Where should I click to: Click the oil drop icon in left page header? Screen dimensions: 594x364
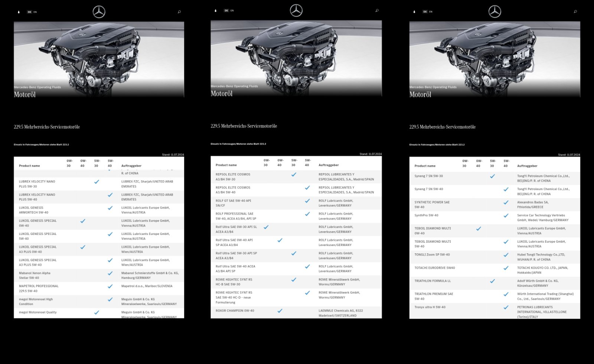pos(19,12)
